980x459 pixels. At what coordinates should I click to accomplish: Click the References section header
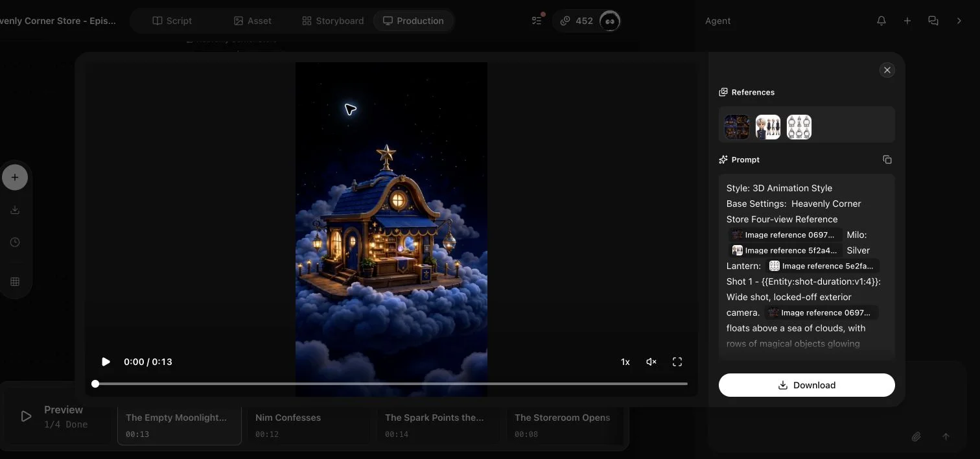point(747,92)
